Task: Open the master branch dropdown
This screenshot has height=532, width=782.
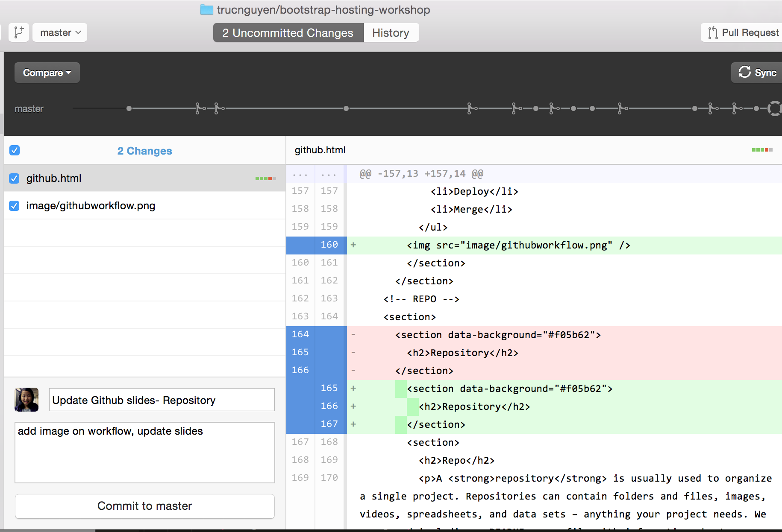Action: [x=59, y=32]
